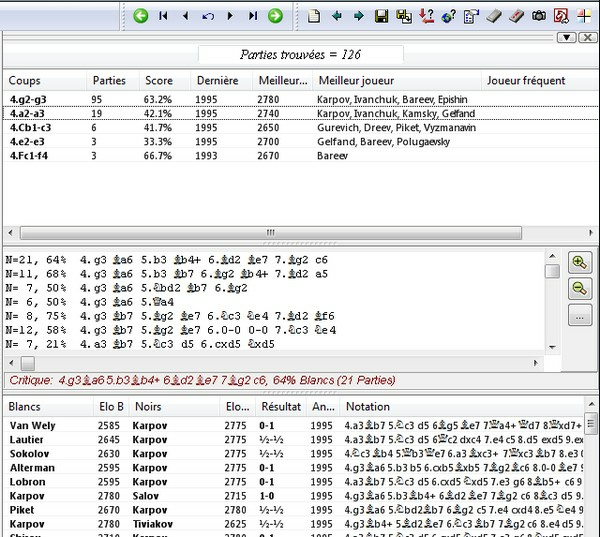Sort by Meilleur joueur column header
The width and height of the screenshot is (600, 537).
tap(356, 80)
